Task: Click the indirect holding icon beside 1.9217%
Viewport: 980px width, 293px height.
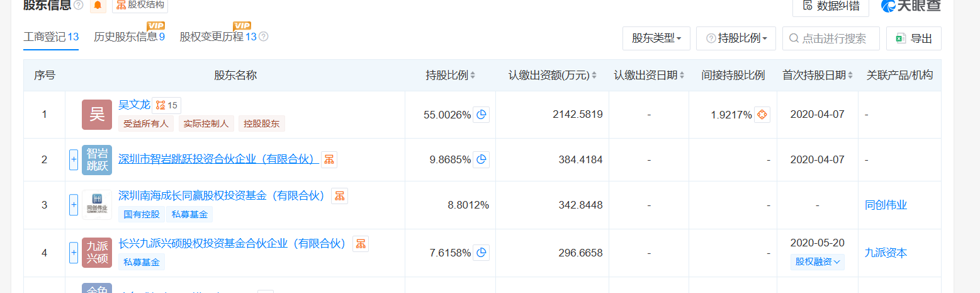Action: [x=762, y=115]
